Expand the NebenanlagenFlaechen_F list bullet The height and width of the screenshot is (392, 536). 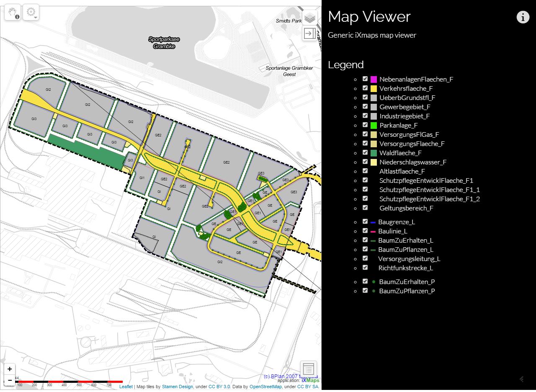click(x=356, y=79)
